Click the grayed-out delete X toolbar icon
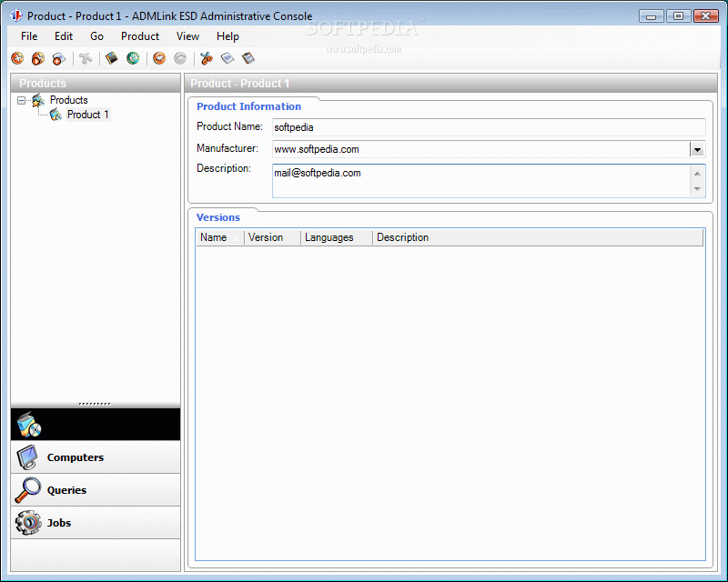Viewport: 728px width, 582px height. click(x=86, y=58)
